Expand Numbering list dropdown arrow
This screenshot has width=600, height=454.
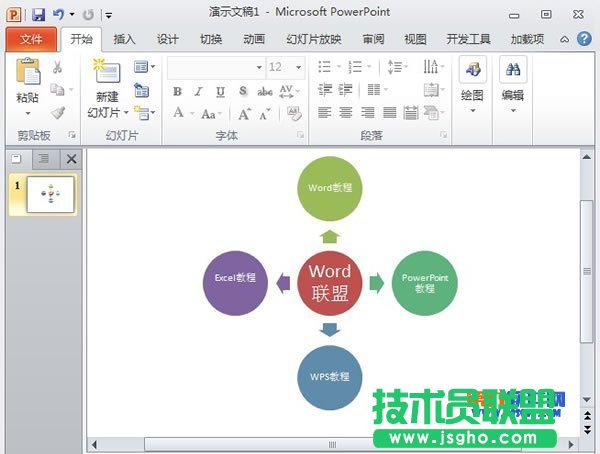pyautogui.click(x=369, y=67)
